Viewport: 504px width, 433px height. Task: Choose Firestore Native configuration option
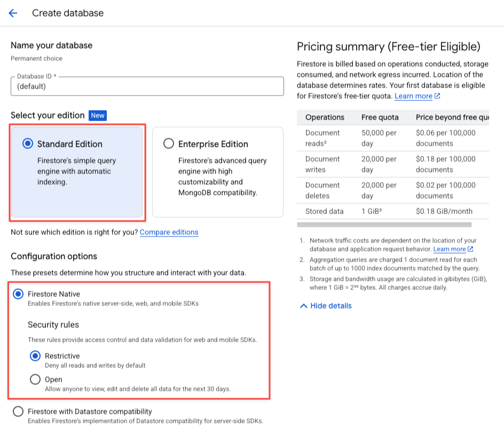pos(19,294)
